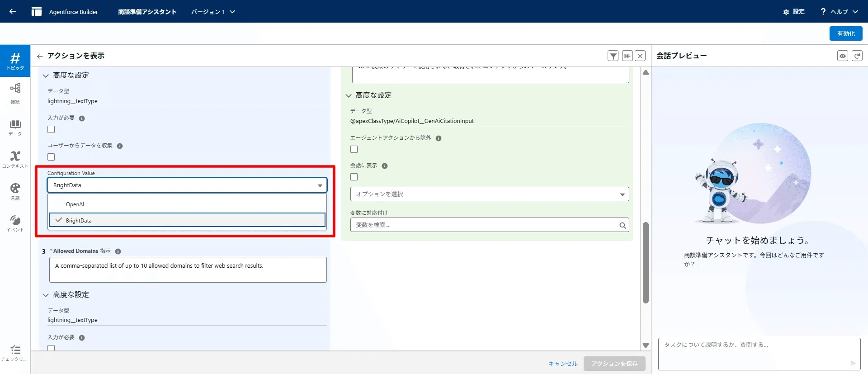Image resolution: width=868 pixels, height=374 pixels.
Task: Click the chat task description input
Action: tap(759, 354)
